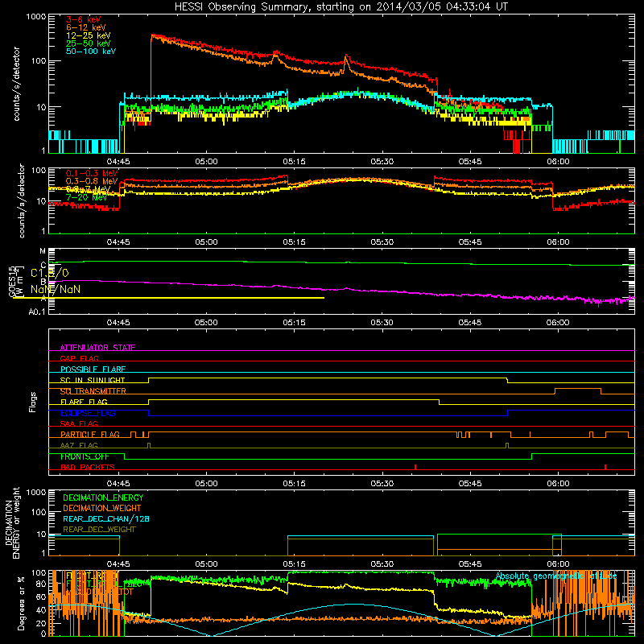Viewport: 644px width, 644px height.
Task: Click the 3-6 keV flare peak near 05:24
Action: 346,55
